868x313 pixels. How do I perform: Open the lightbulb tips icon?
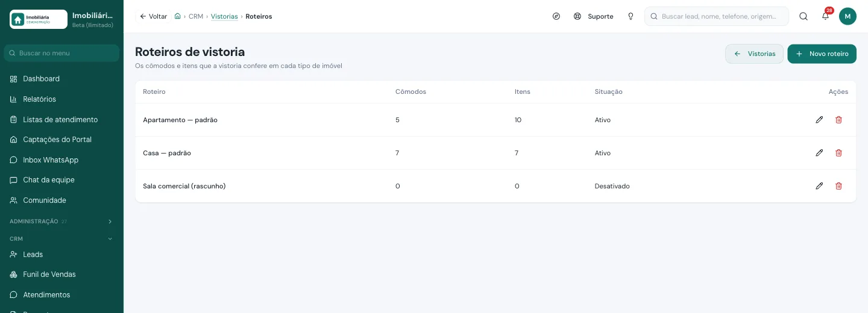(x=631, y=16)
